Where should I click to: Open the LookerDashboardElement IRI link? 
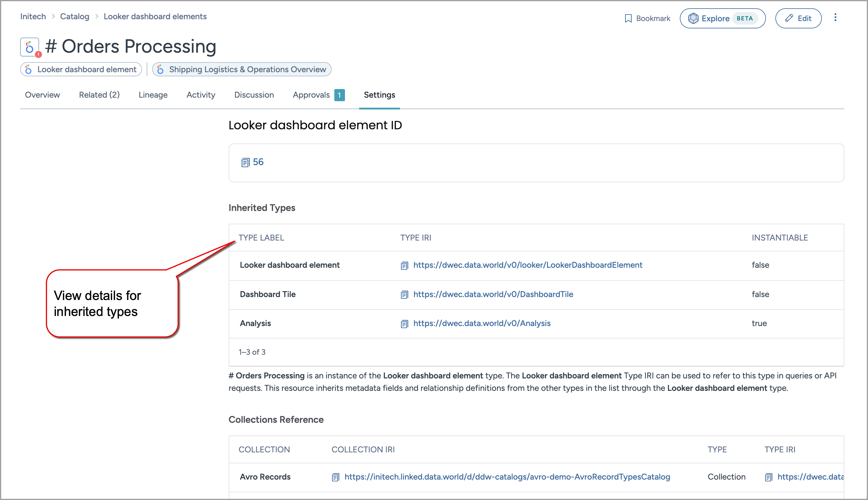tap(527, 265)
